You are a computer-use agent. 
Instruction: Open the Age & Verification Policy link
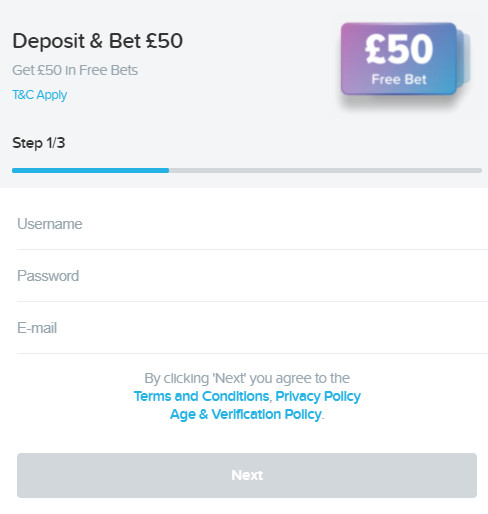pos(246,414)
